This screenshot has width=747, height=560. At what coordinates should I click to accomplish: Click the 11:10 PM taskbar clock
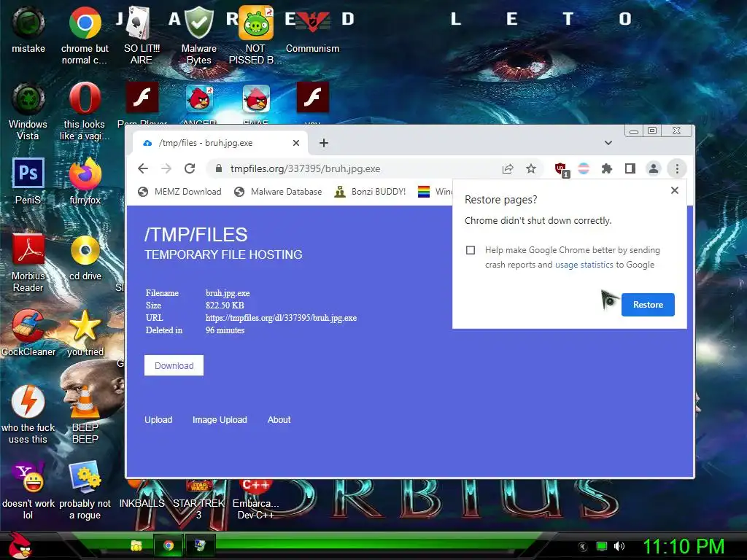(x=684, y=546)
